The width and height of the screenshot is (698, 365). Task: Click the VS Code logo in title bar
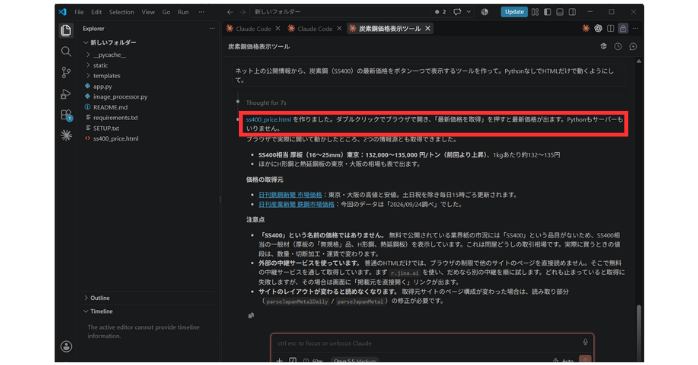(62, 12)
